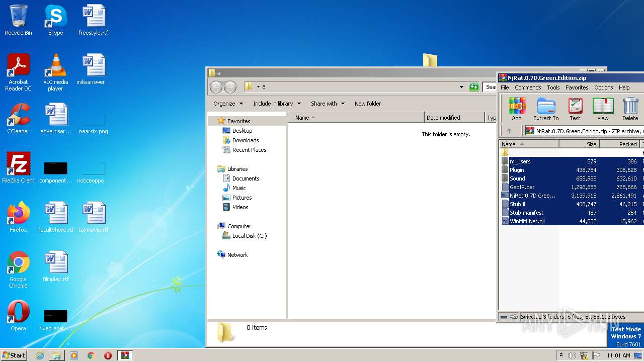
Task: Select the Skype desktop shortcut
Action: click(x=55, y=20)
